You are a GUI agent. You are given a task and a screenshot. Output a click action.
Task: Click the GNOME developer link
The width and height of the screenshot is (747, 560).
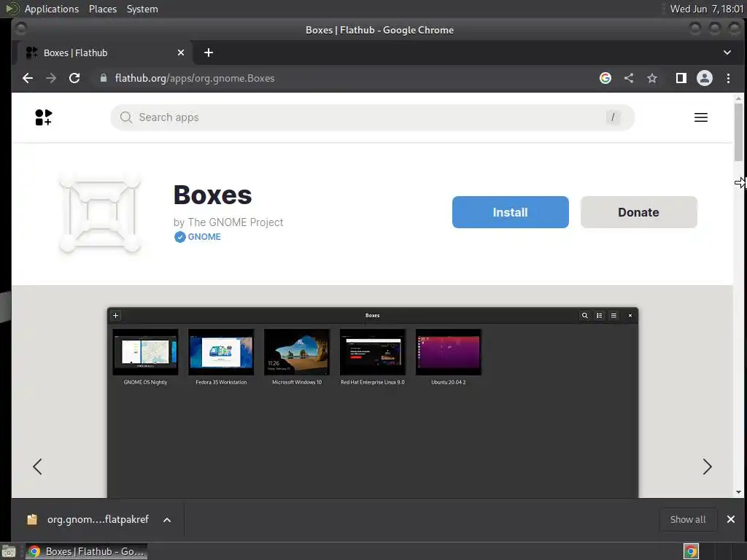[x=204, y=237]
